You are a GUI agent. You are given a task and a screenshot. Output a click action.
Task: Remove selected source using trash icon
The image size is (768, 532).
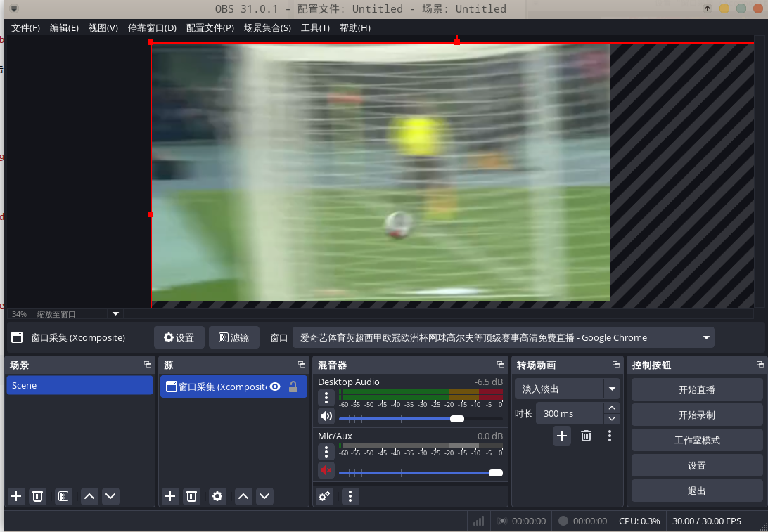(191, 496)
